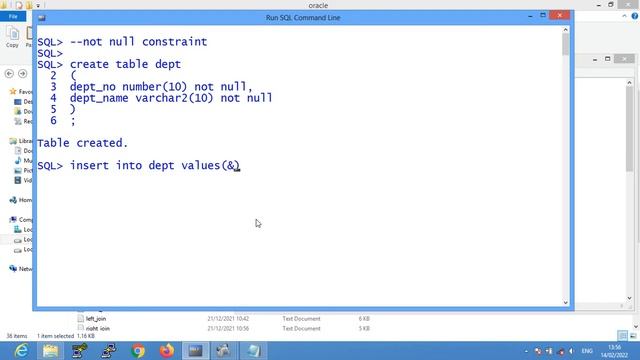Click Copy icon in the Explorer ribbon
The image size is (640, 360).
click(x=12, y=36)
